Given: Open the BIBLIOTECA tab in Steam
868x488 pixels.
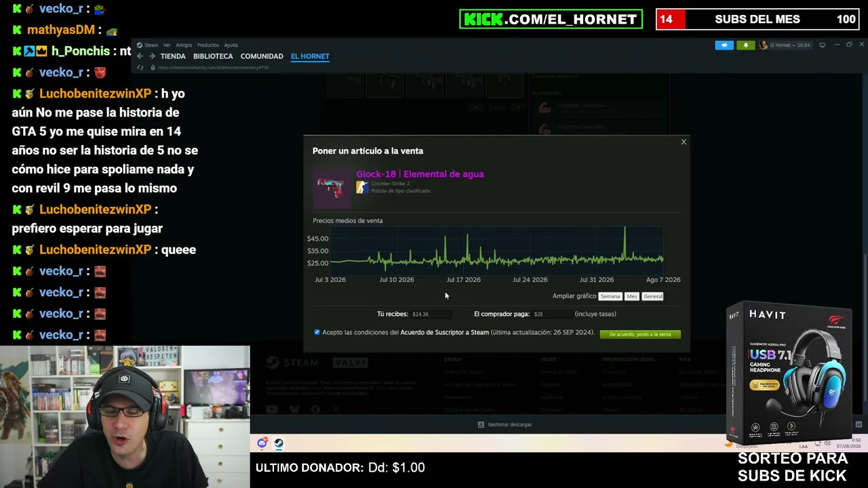Looking at the screenshot, I should tap(213, 56).
